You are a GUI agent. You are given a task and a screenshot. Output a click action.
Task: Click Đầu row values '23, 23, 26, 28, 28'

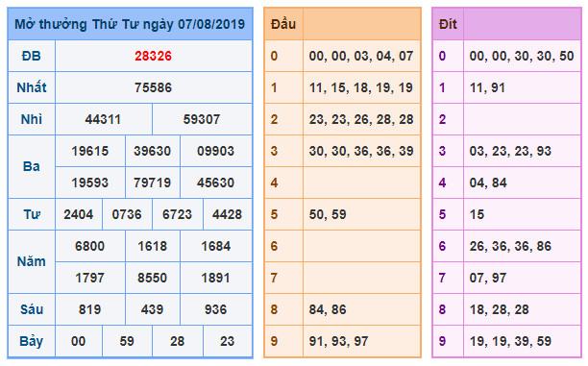361,119
